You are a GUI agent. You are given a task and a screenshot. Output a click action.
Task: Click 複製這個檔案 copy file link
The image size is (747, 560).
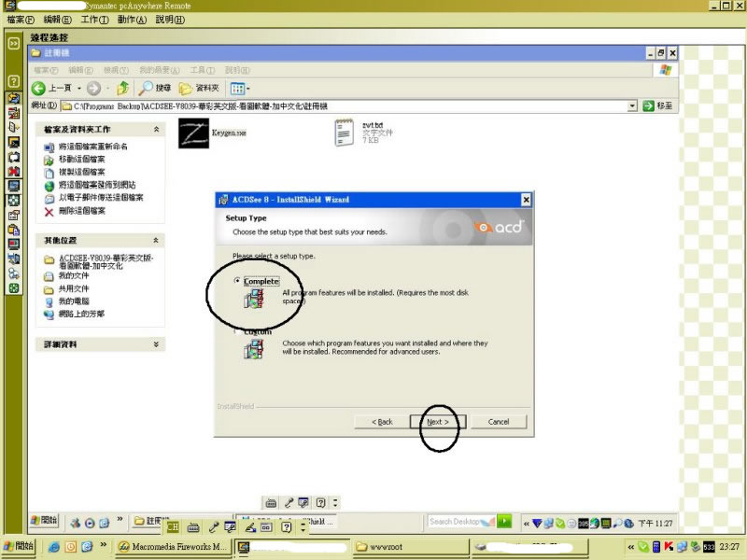pyautogui.click(x=81, y=172)
